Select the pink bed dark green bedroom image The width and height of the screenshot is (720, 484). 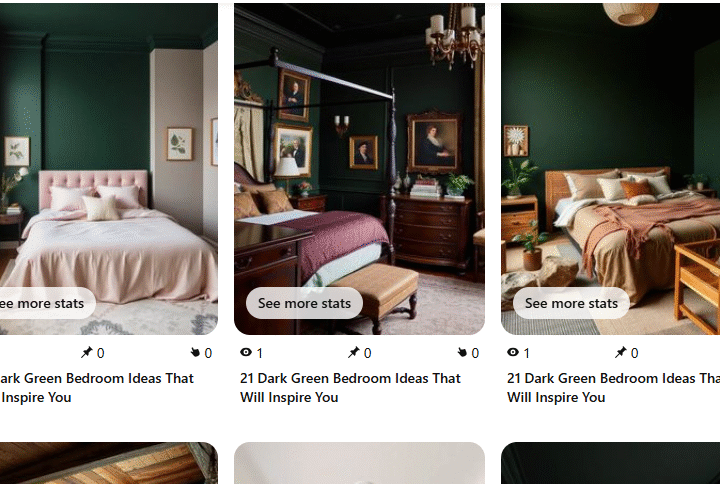click(x=109, y=169)
